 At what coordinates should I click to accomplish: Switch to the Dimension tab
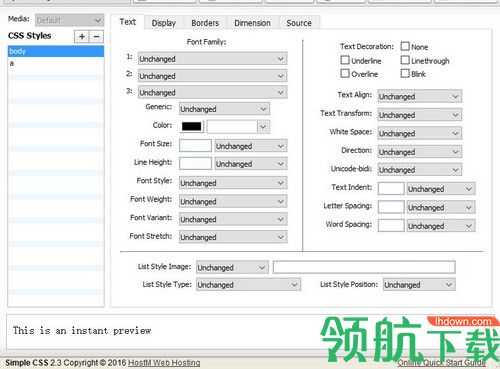[252, 23]
